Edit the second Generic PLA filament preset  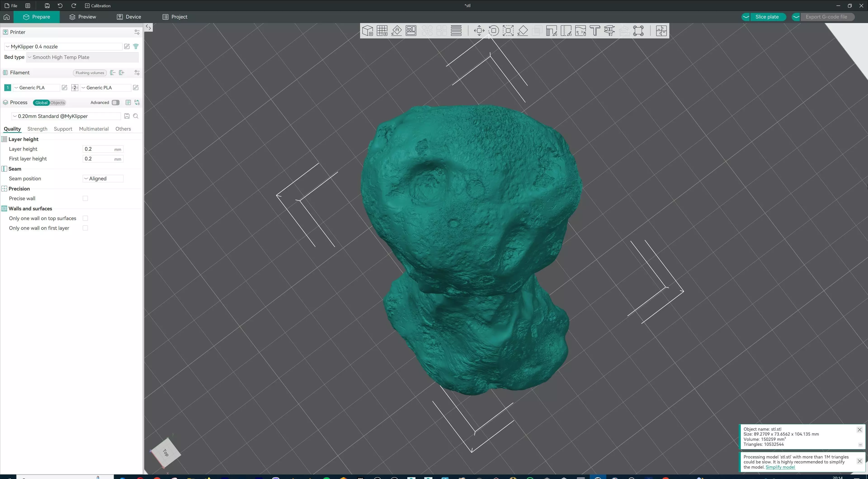coord(135,88)
